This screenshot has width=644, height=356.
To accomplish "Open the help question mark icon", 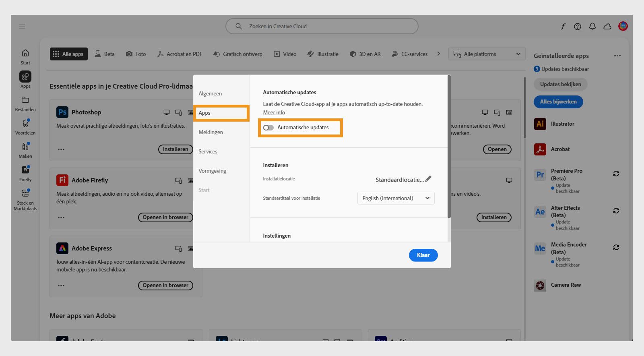I will 578,27.
